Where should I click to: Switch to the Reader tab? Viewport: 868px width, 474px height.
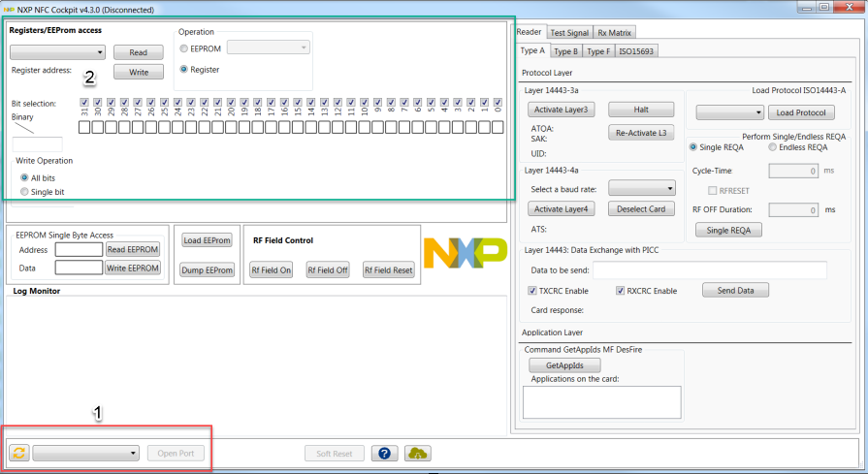pyautogui.click(x=529, y=32)
